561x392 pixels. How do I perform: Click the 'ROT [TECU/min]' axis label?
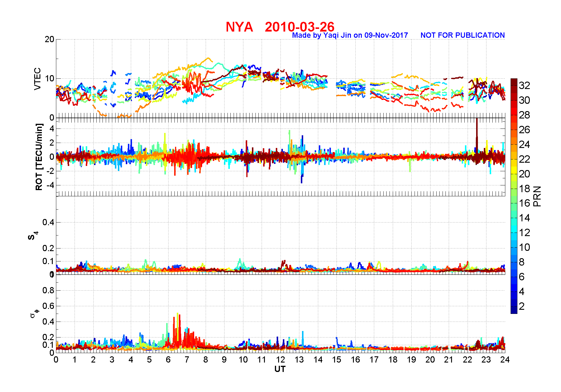[x=39, y=157]
